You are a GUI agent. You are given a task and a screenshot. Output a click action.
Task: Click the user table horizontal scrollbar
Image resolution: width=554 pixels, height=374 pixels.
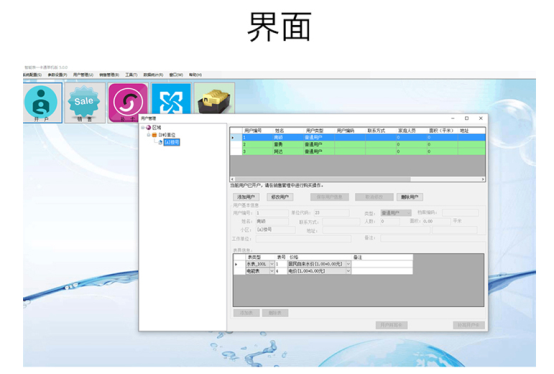[x=358, y=179]
